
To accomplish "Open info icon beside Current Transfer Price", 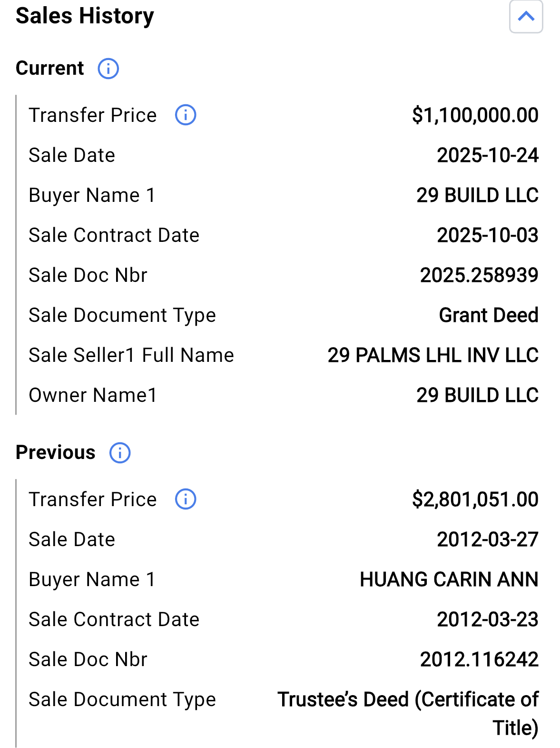I will pyautogui.click(x=186, y=115).
